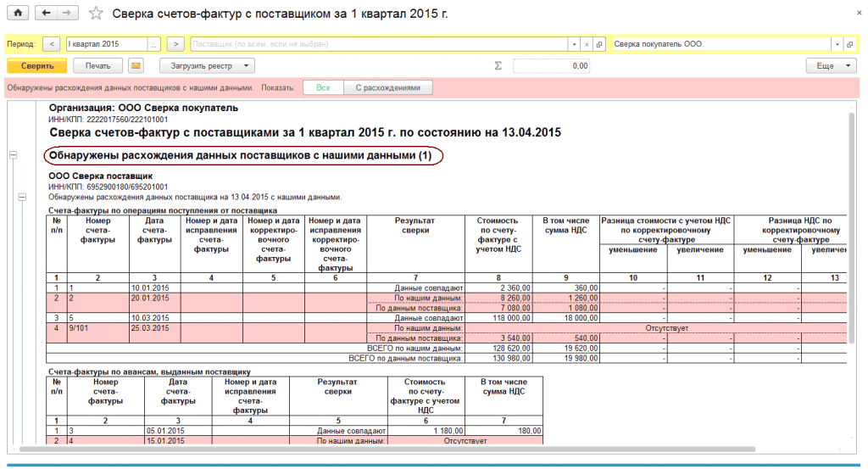Switch to the previous period

51,44
